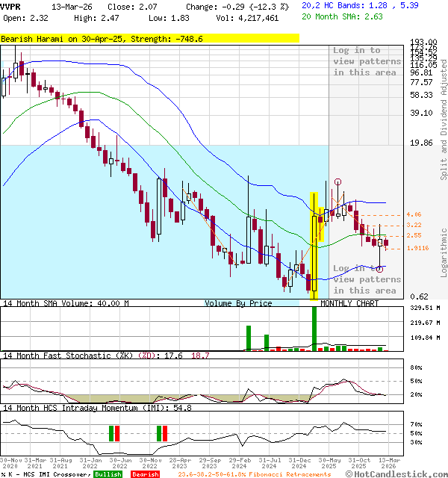Viewport: 448px width, 478px height.
Task: Click the 3.22 Fibonacci level label
Action: click(x=414, y=225)
